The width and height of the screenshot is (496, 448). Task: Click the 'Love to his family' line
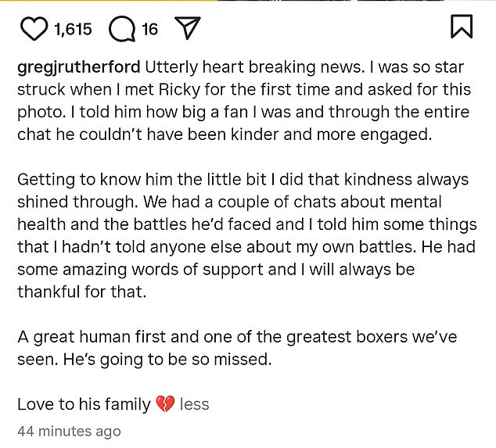[x=84, y=404]
